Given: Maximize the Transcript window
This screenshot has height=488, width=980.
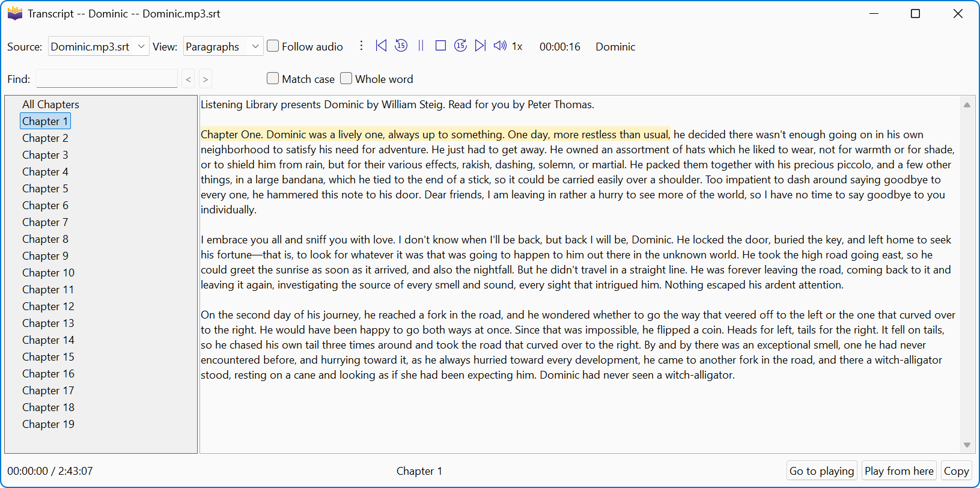Looking at the screenshot, I should (x=915, y=13).
